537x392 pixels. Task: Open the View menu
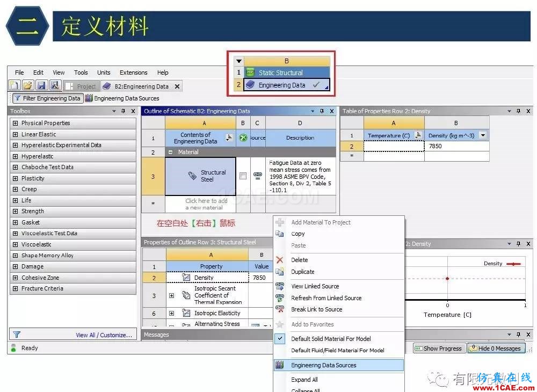tap(59, 72)
